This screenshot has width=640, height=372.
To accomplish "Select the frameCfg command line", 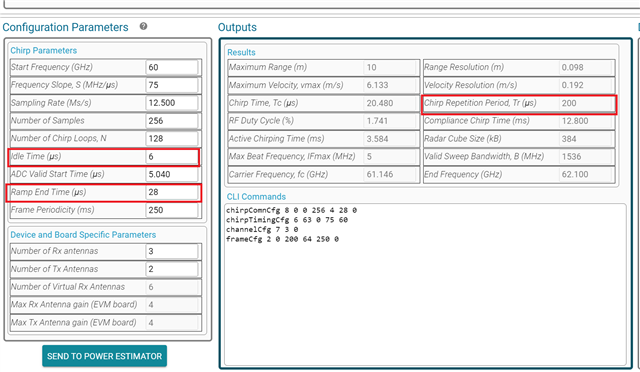I will [282, 239].
